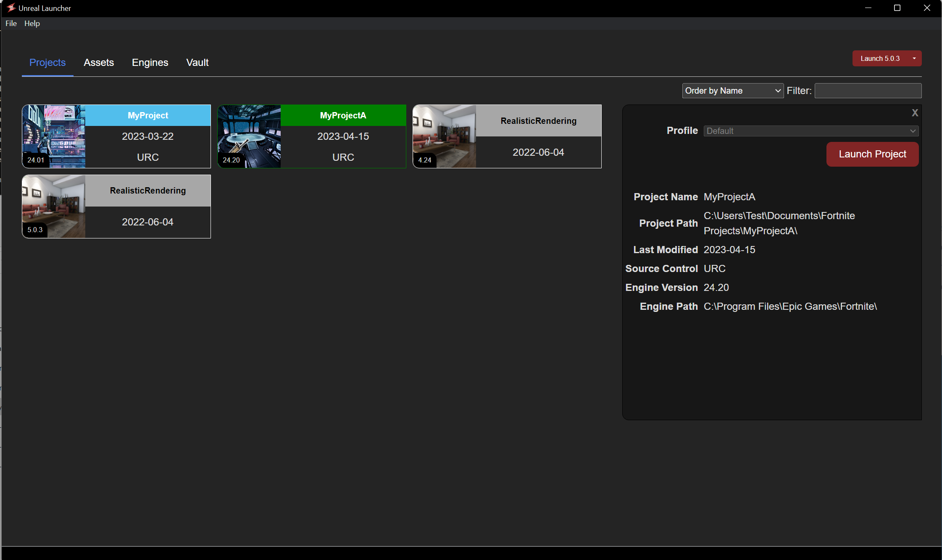
Task: Click the RealisticRendering title with 5.0.3 badge
Action: tap(148, 191)
